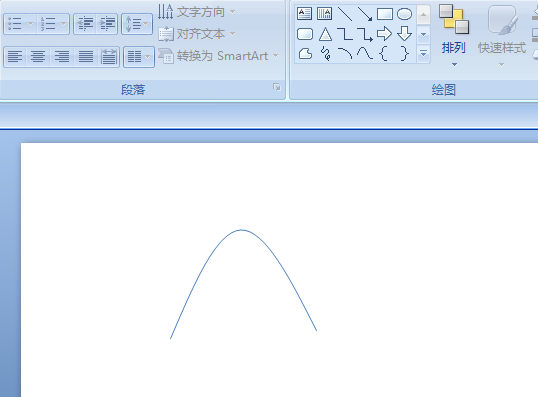Expand the full shapes gallery
Screen dimensions: 538x397
tap(423, 54)
